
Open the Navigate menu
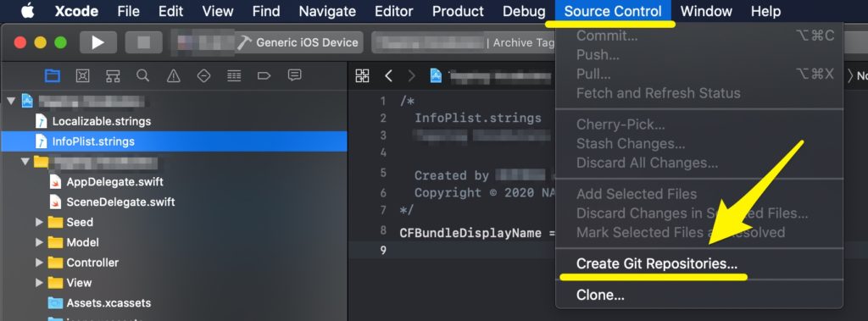pos(327,11)
